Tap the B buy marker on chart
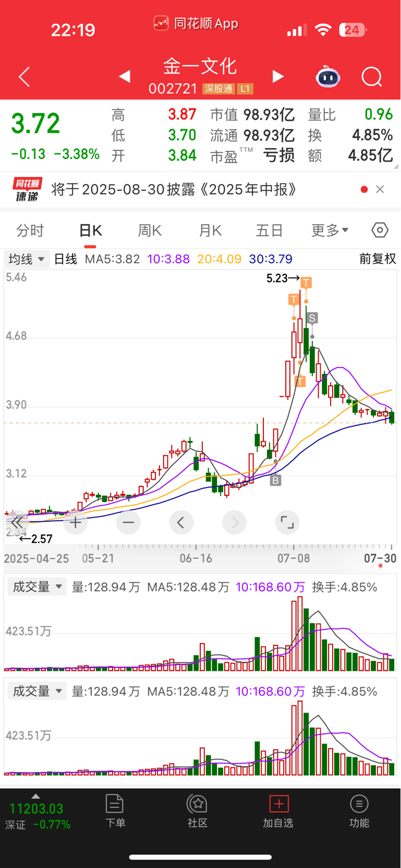Image resolution: width=401 pixels, height=868 pixels. coord(275,480)
